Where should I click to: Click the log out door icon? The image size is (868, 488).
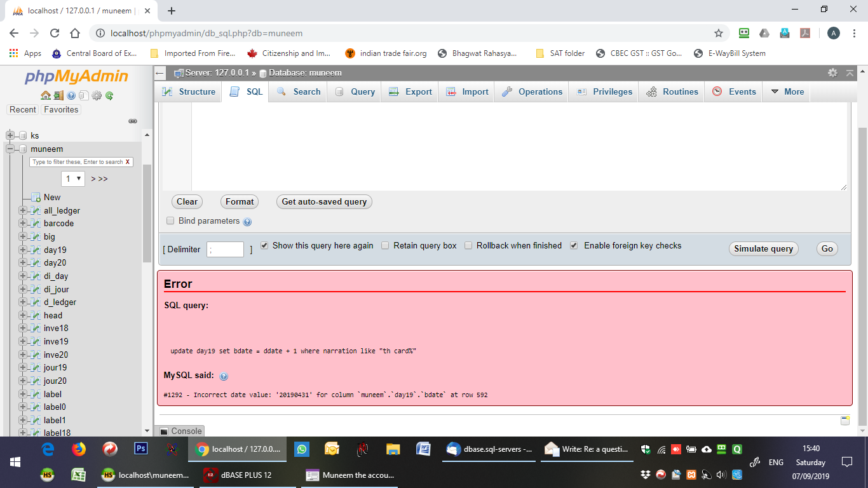pyautogui.click(x=58, y=96)
